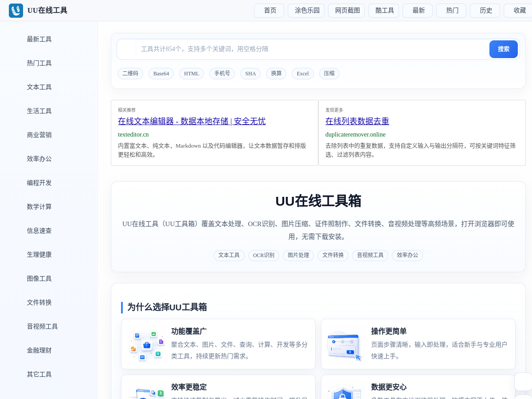This screenshot has height=399, width=532.
Task: Pick the 二维码 keyword chip
Action: (130, 74)
